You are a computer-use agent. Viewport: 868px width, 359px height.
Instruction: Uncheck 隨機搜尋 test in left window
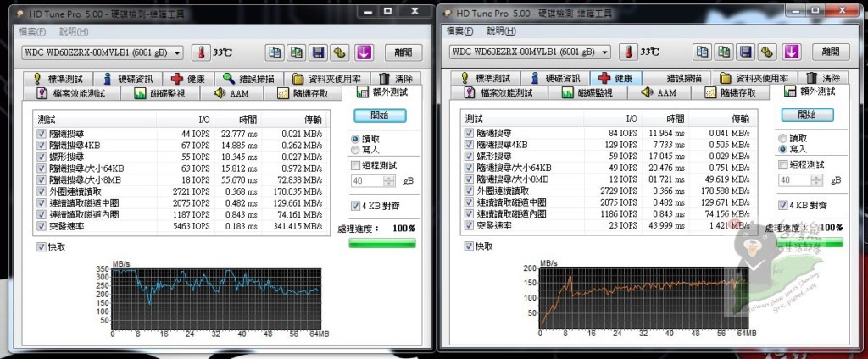point(41,133)
